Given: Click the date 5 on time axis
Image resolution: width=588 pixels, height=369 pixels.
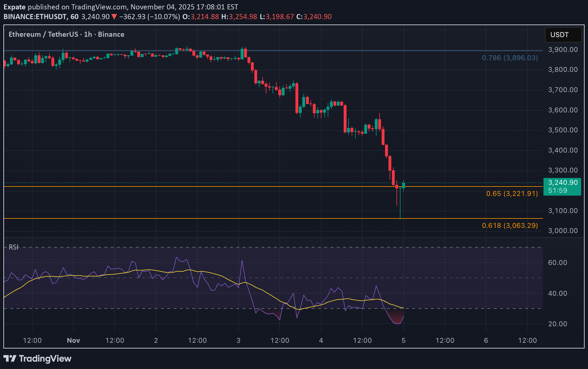Looking at the screenshot, I should (x=403, y=340).
